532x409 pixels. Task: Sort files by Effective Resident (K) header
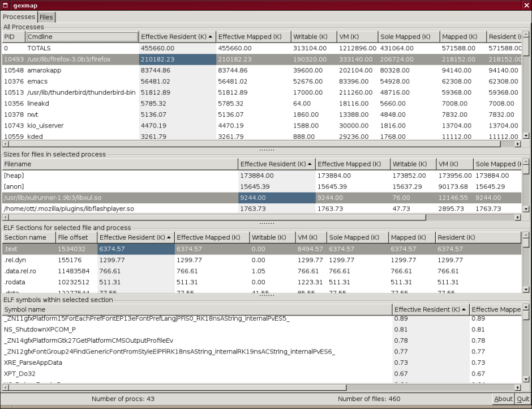tap(277, 164)
